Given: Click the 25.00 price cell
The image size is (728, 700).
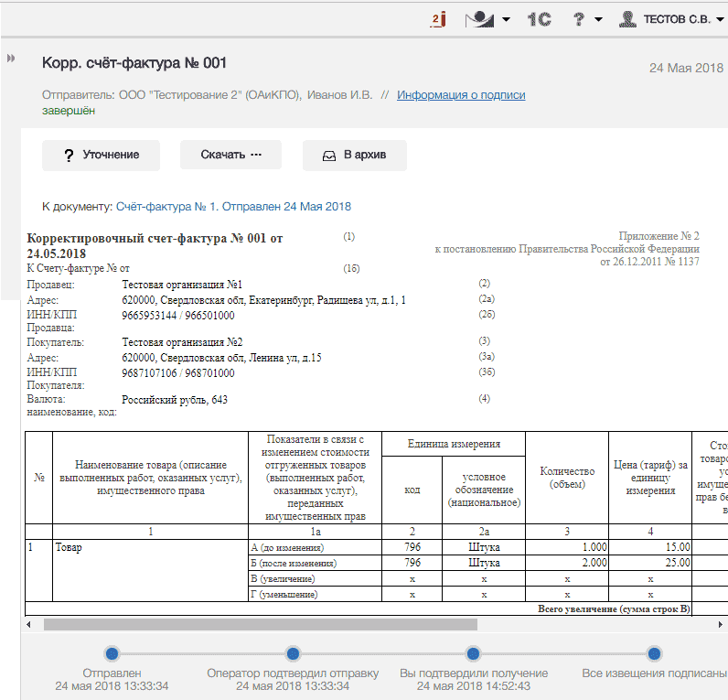Looking at the screenshot, I should pyautogui.click(x=650, y=563).
